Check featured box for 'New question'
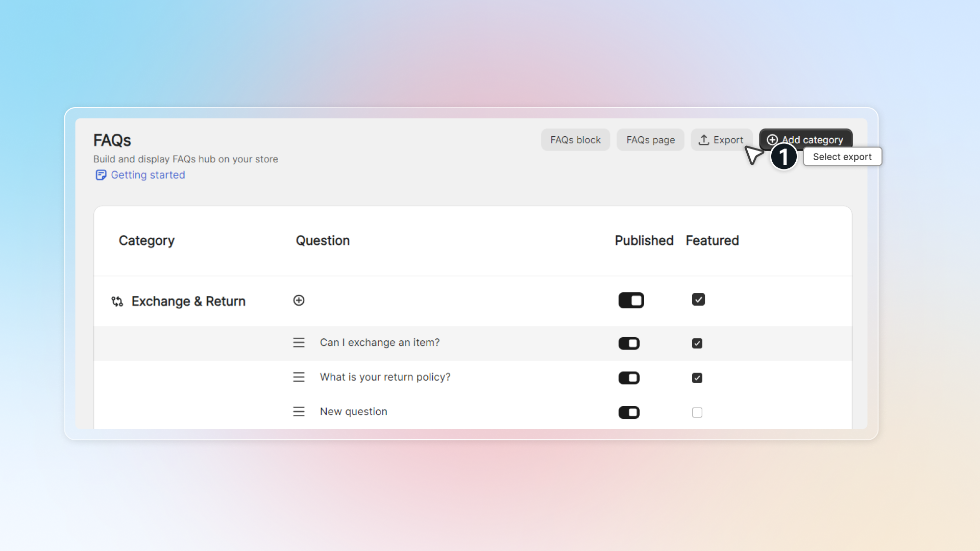The height and width of the screenshot is (551, 980). point(697,412)
